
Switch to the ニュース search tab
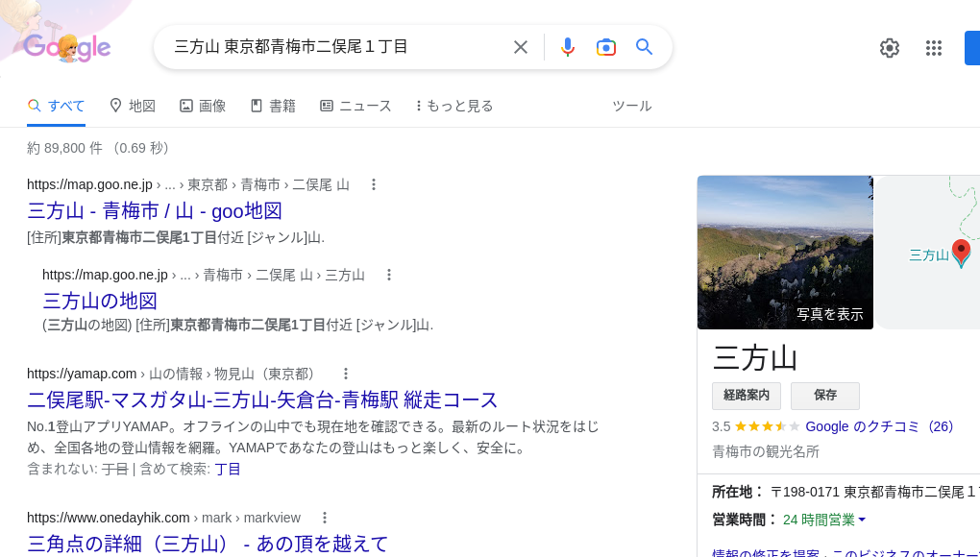tap(355, 106)
